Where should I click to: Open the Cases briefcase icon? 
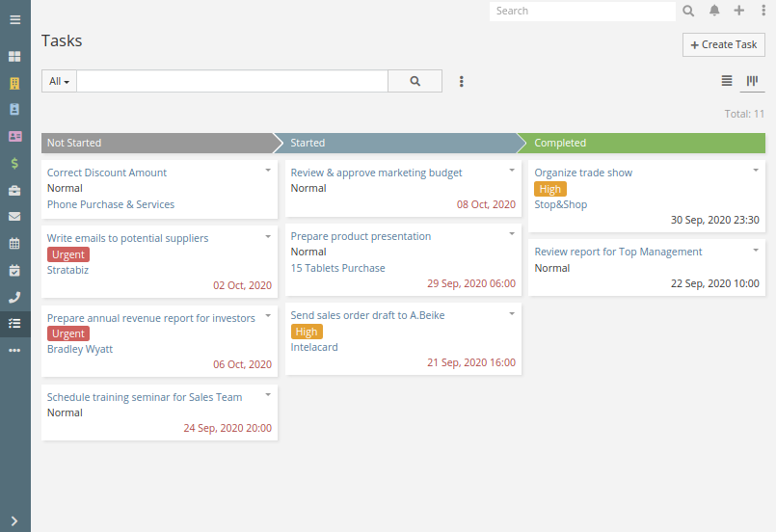click(14, 190)
